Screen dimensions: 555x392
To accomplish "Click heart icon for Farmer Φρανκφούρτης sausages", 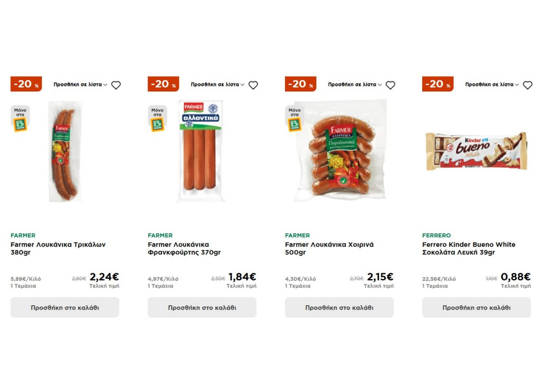I will pos(253,85).
